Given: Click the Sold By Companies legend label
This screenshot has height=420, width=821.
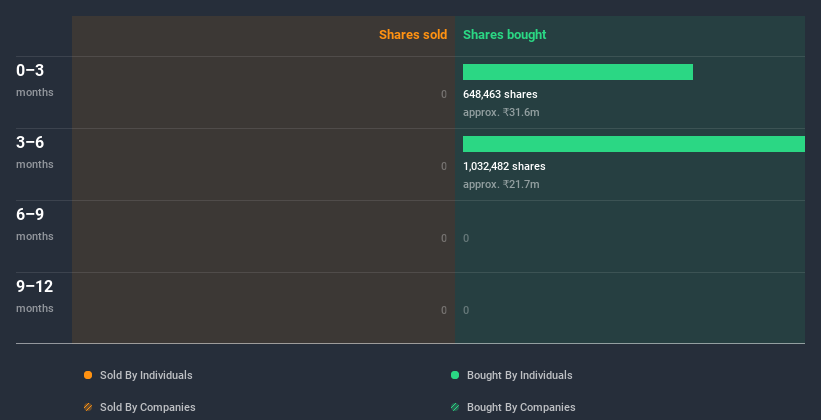Looking at the screenshot, I should (148, 407).
